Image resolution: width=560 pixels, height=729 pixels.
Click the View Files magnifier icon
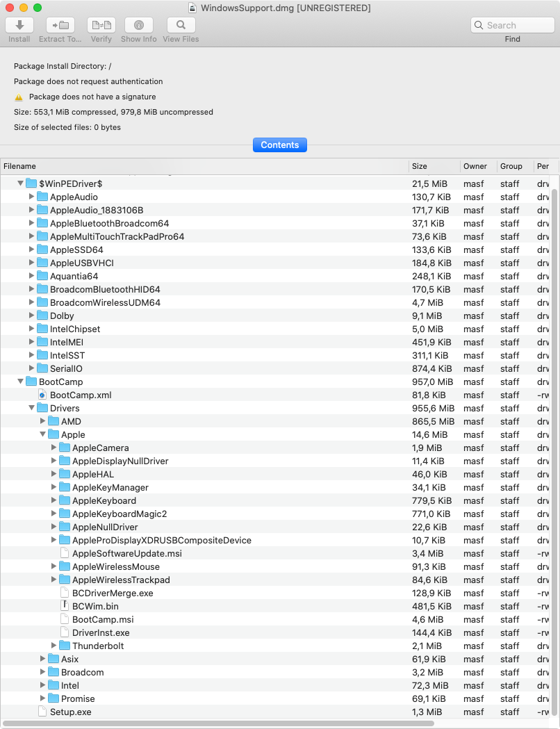click(181, 25)
